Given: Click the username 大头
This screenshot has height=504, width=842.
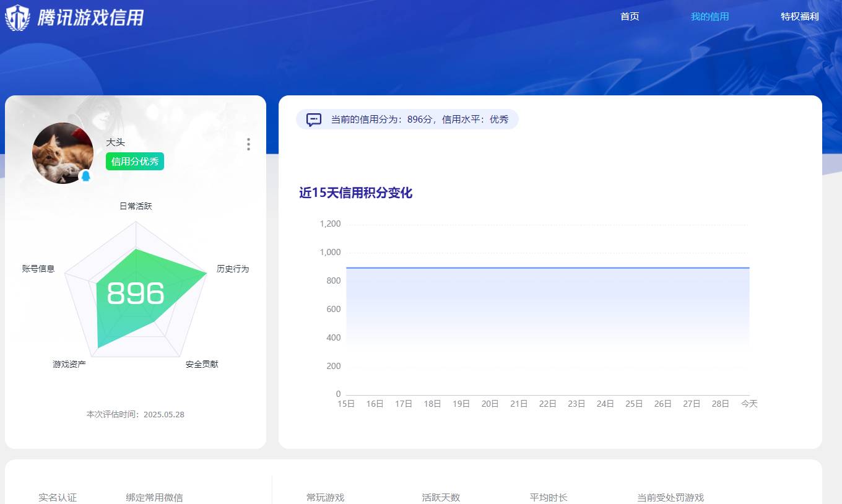Looking at the screenshot, I should pyautogui.click(x=116, y=142).
